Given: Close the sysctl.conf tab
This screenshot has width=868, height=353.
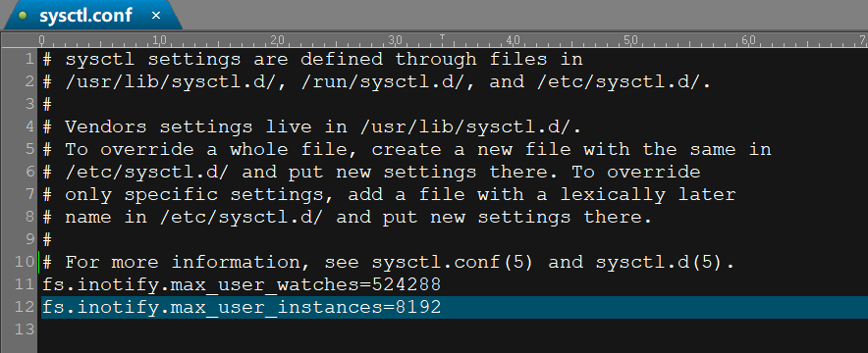Looking at the screenshot, I should pyautogui.click(x=156, y=16).
